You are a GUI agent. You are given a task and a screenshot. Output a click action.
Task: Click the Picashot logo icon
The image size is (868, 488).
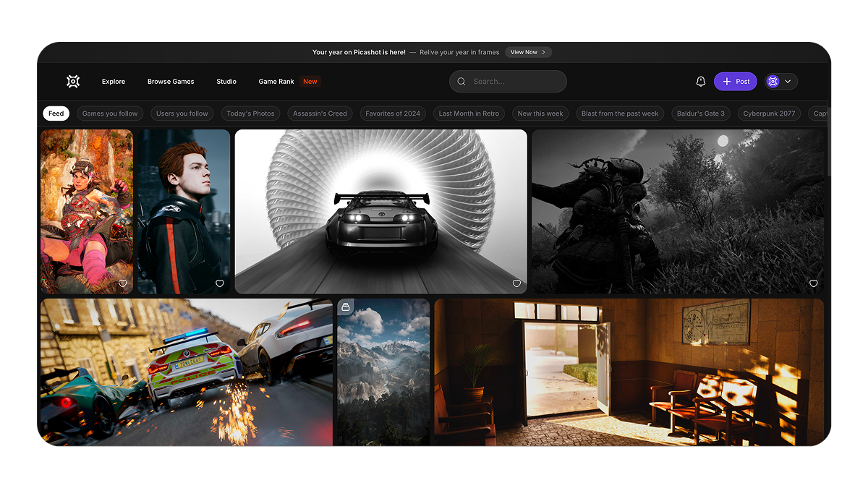pyautogui.click(x=73, y=82)
